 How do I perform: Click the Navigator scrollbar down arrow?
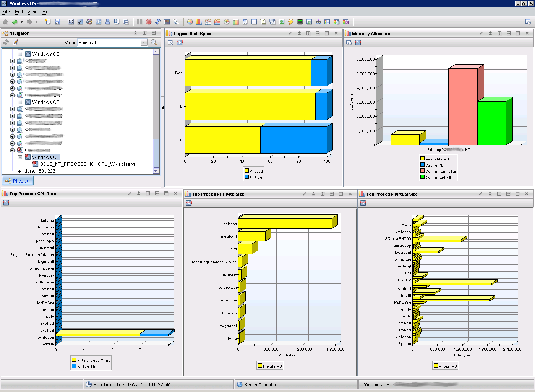[156, 171]
